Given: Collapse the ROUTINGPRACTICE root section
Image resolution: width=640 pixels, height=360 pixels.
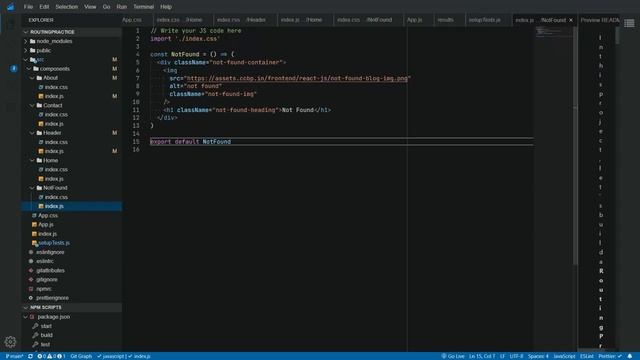Looking at the screenshot, I should point(26,32).
